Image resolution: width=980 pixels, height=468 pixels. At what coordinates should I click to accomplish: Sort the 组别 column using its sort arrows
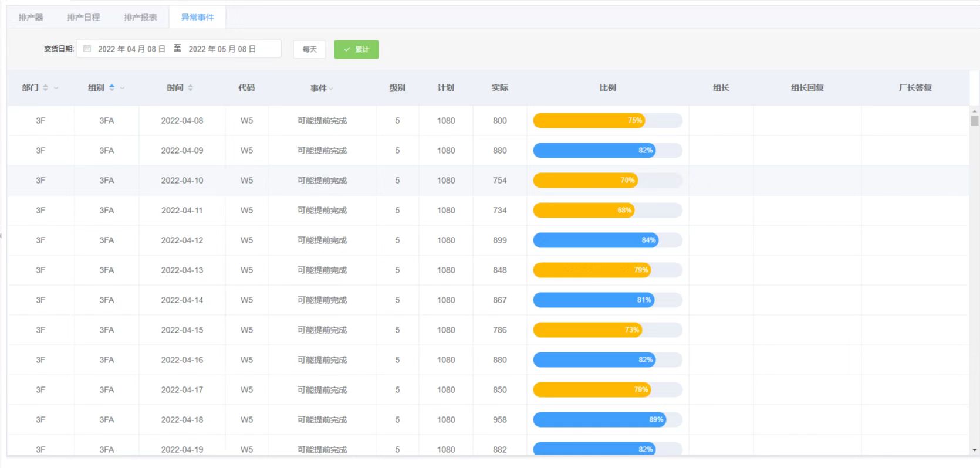(x=111, y=88)
